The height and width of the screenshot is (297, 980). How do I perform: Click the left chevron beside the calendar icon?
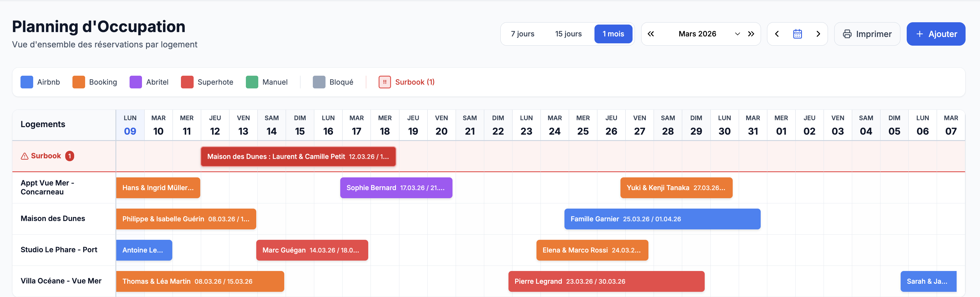pos(777,34)
